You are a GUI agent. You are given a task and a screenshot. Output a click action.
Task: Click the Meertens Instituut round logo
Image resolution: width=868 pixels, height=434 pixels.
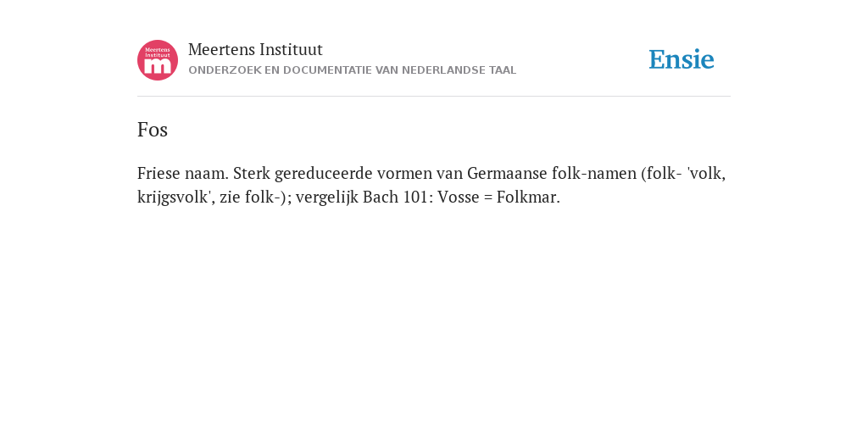point(158,60)
